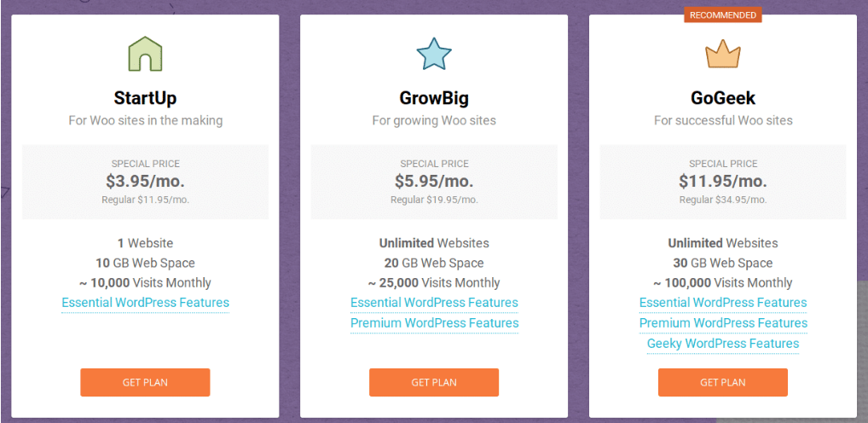The height and width of the screenshot is (423, 868).
Task: Click the StartUp house icon
Action: [x=145, y=54]
